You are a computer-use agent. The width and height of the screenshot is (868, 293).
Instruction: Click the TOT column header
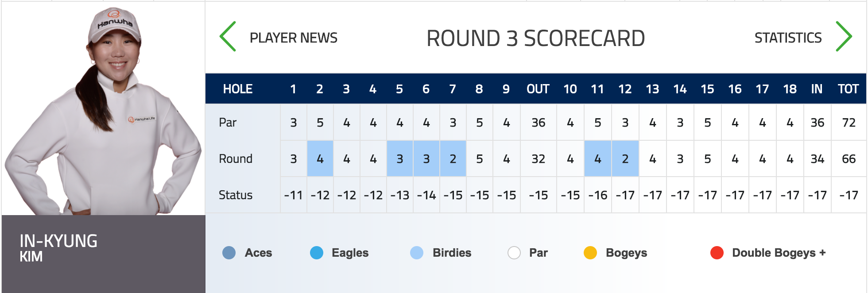pyautogui.click(x=848, y=89)
